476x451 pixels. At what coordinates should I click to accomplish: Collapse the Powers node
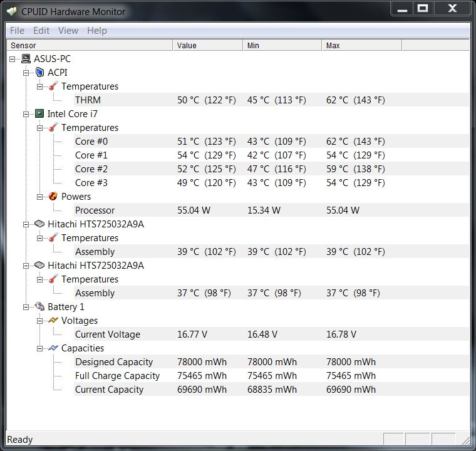39,197
